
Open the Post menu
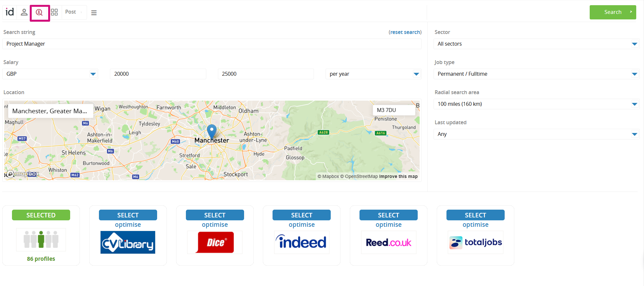tap(74, 12)
